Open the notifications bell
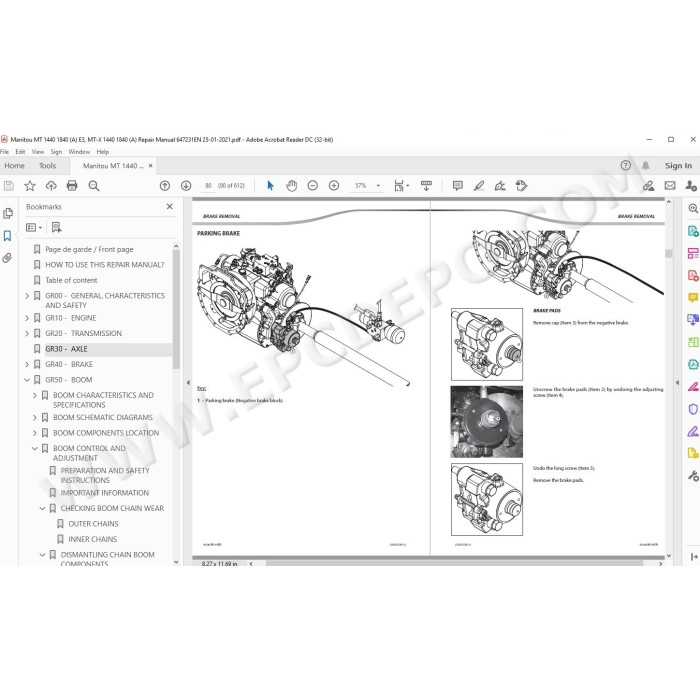700x700 pixels. [646, 166]
